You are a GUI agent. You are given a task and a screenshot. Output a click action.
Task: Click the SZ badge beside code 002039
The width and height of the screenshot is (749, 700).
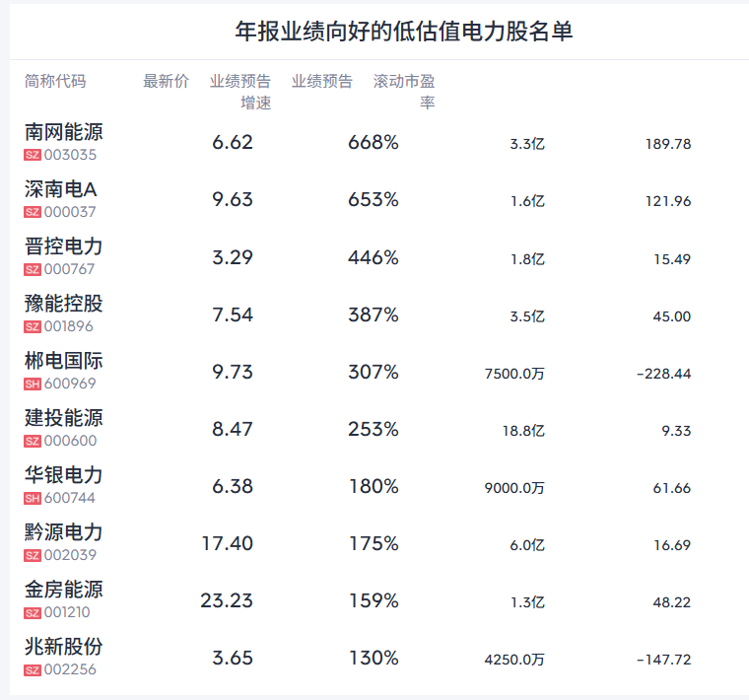(33, 555)
